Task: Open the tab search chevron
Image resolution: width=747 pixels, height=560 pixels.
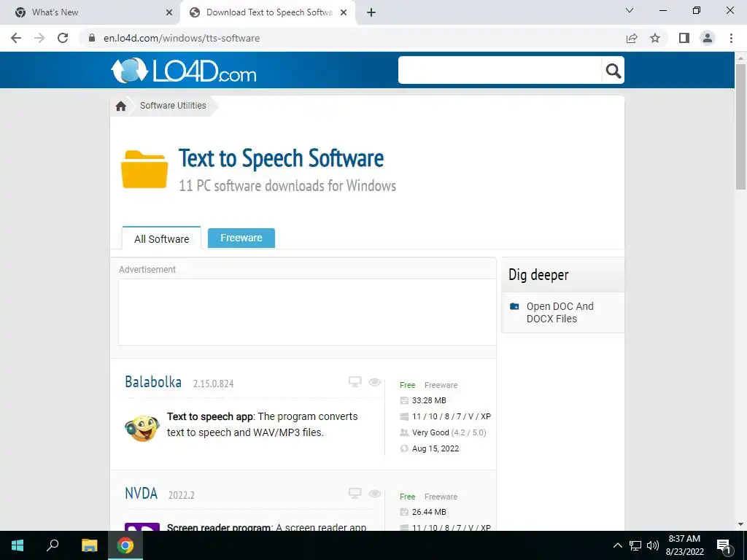Action: [630, 10]
